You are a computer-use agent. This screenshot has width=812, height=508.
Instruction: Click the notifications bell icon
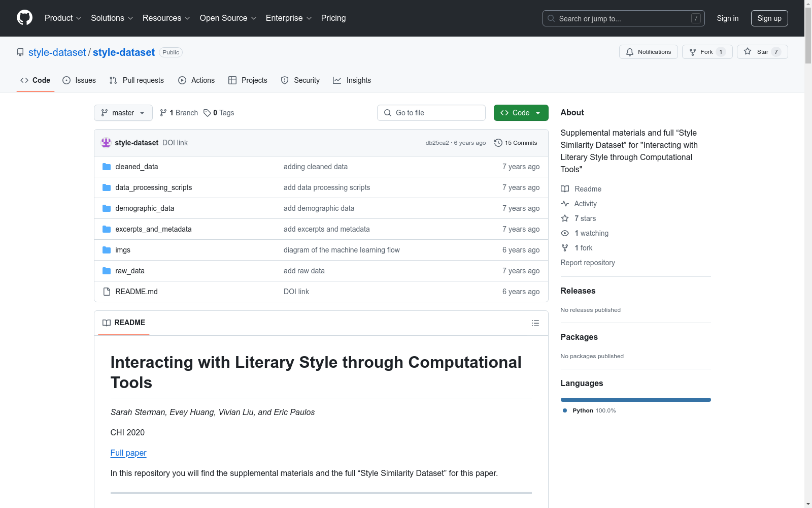tap(630, 52)
